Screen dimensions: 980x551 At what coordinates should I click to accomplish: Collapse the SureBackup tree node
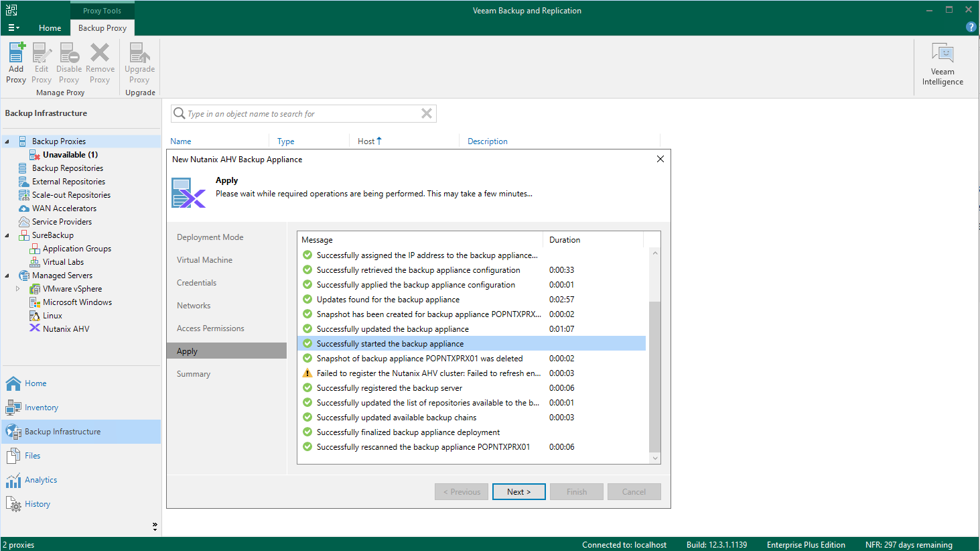pos(7,235)
